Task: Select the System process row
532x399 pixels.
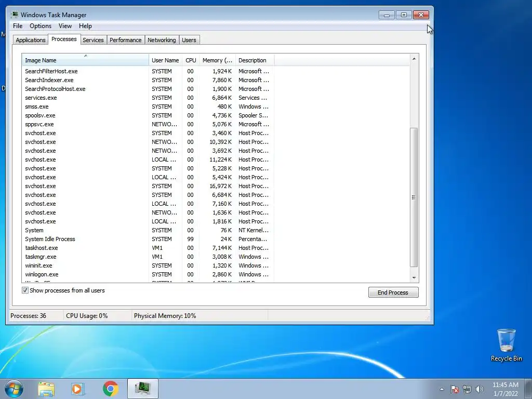Action: coord(148,230)
